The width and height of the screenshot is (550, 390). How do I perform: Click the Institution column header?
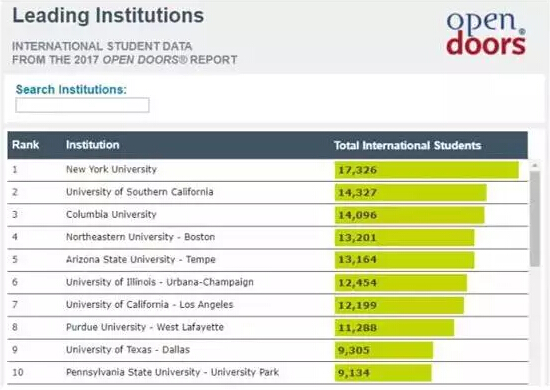coord(93,145)
